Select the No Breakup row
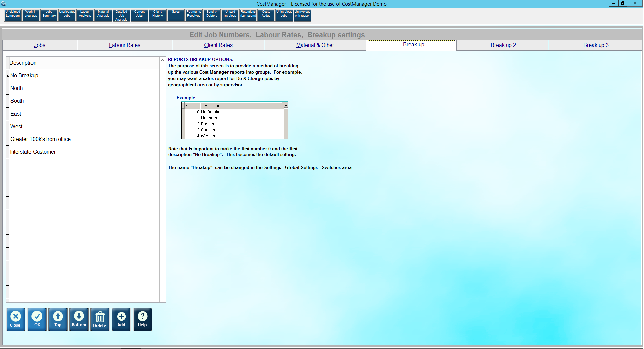 coord(84,76)
